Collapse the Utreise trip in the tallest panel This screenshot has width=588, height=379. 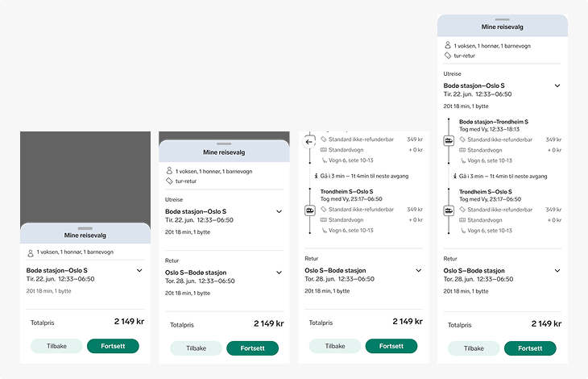click(557, 85)
